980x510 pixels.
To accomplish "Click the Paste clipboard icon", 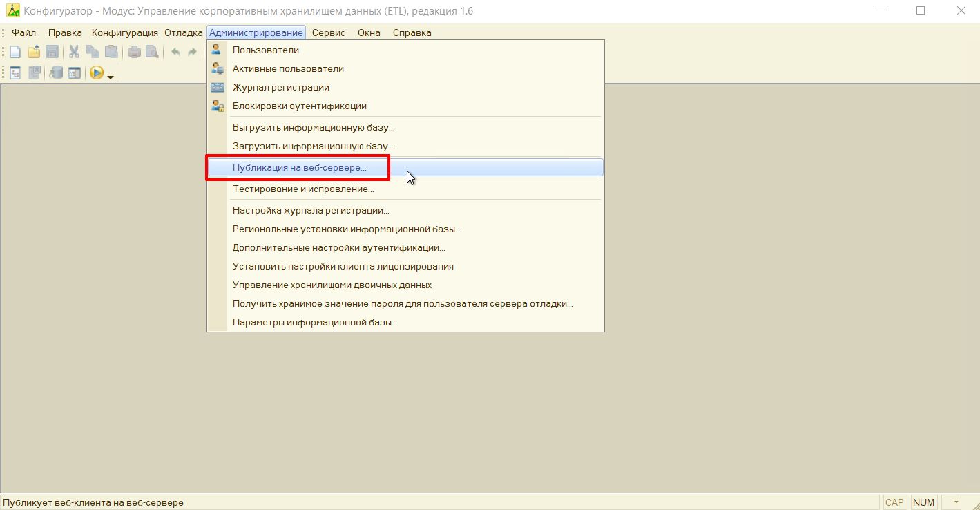I will coord(111,52).
